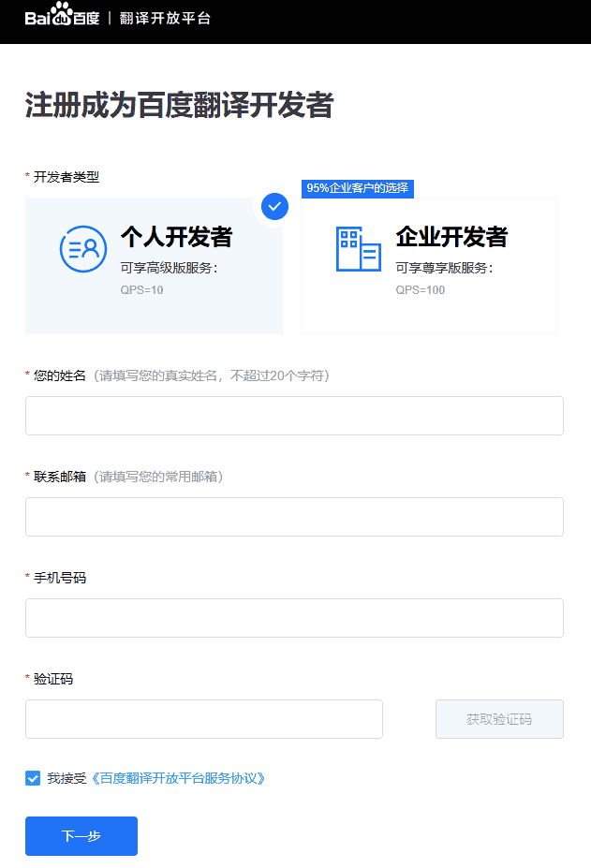
Task: Click 可享尊享版服务 text
Action: click(x=444, y=268)
